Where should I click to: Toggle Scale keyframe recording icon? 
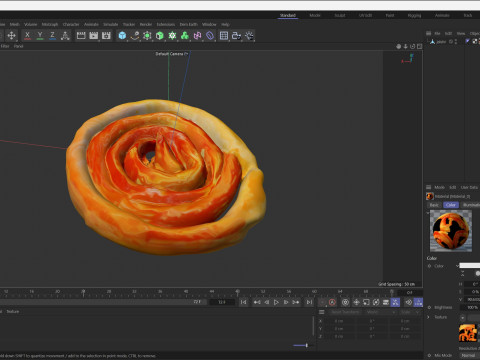click(x=366, y=302)
